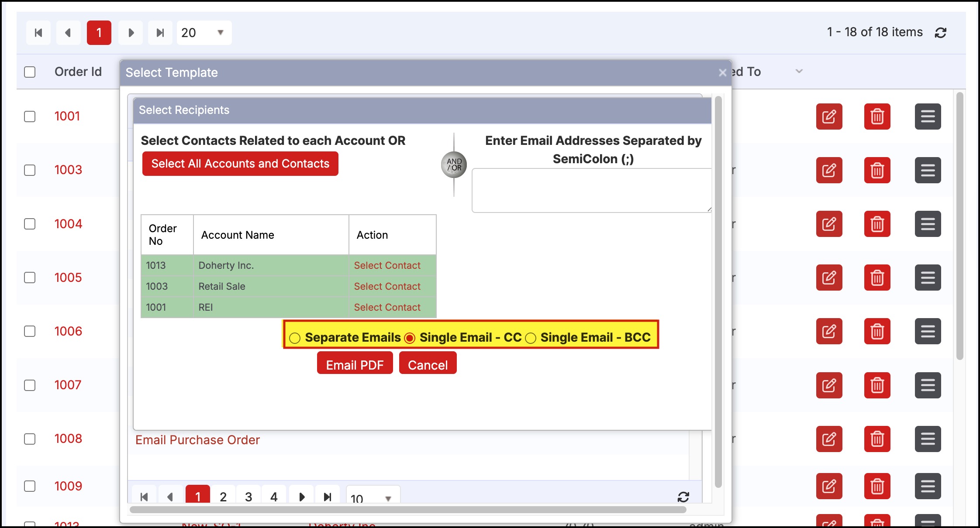Edit order 1004

click(x=829, y=224)
